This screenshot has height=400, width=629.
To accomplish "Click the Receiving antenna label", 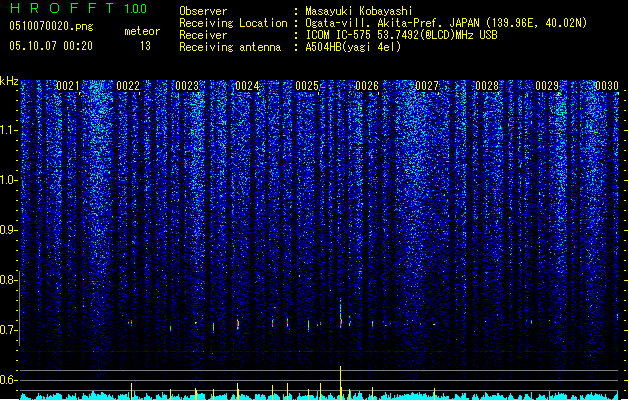I will point(230,47).
